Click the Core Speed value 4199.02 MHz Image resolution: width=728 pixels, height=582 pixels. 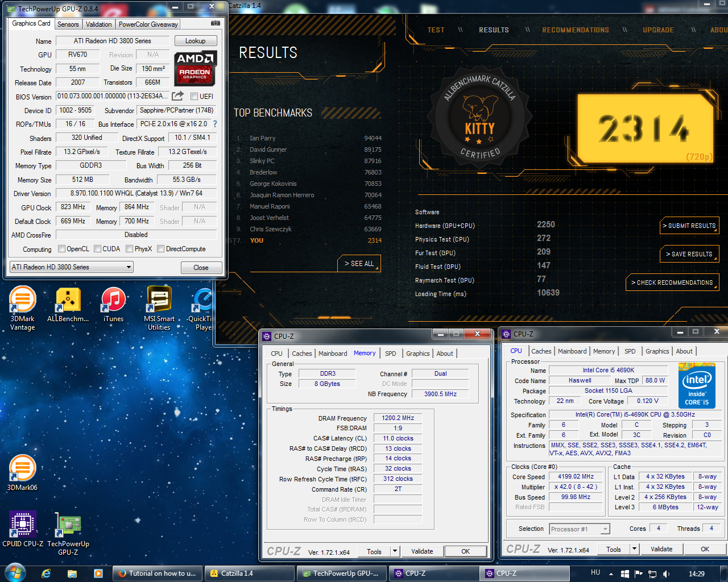click(x=576, y=477)
